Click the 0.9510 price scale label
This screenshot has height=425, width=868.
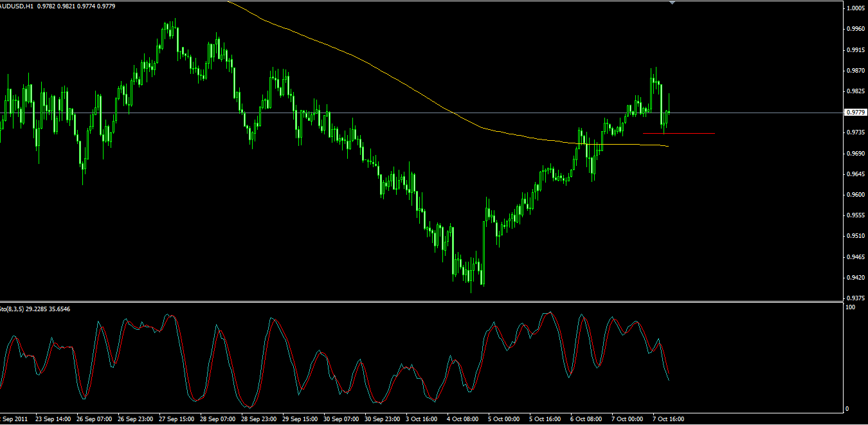coord(856,236)
